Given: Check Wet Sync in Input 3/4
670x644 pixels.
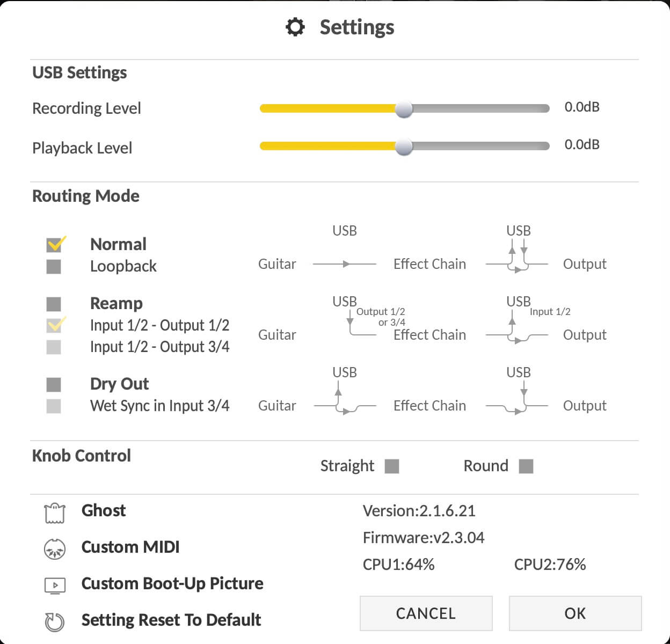Looking at the screenshot, I should (x=54, y=406).
